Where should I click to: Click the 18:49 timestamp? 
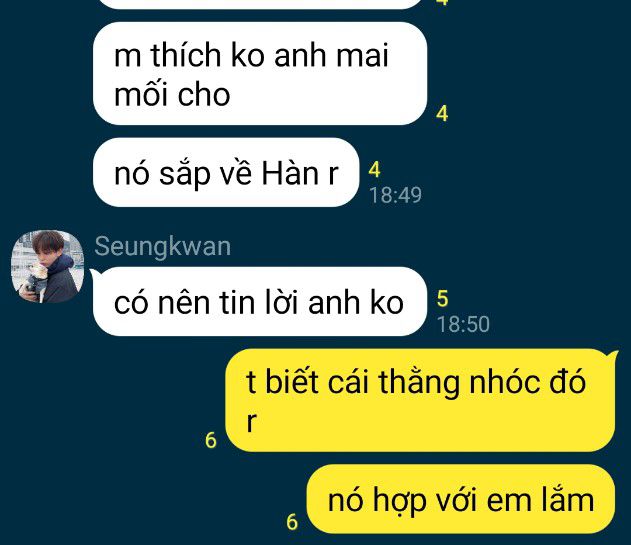(x=396, y=195)
